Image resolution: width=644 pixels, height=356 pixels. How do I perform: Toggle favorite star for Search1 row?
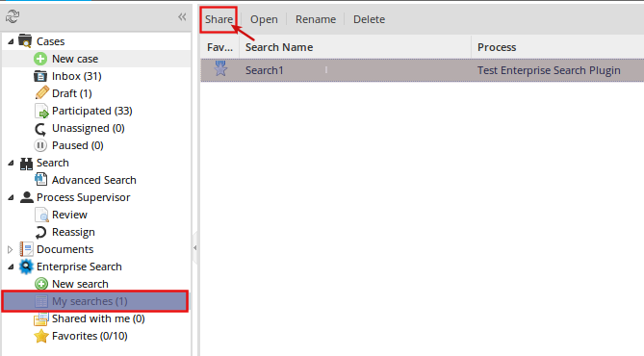pyautogui.click(x=220, y=68)
